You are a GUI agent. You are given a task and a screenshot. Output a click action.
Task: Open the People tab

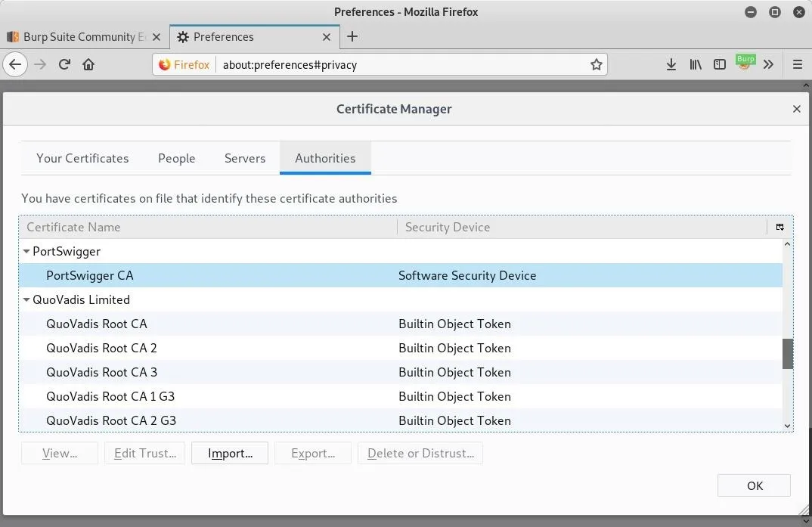[x=177, y=159]
